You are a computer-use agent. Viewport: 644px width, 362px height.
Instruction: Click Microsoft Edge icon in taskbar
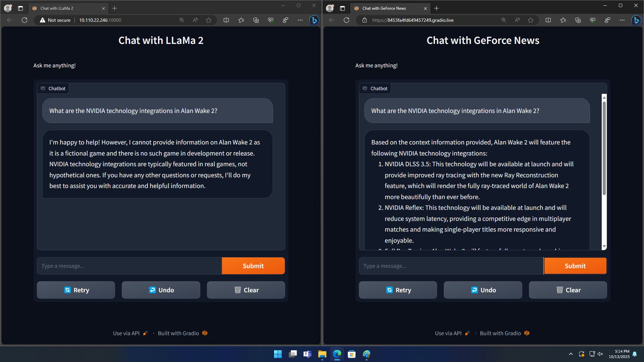pos(337,354)
